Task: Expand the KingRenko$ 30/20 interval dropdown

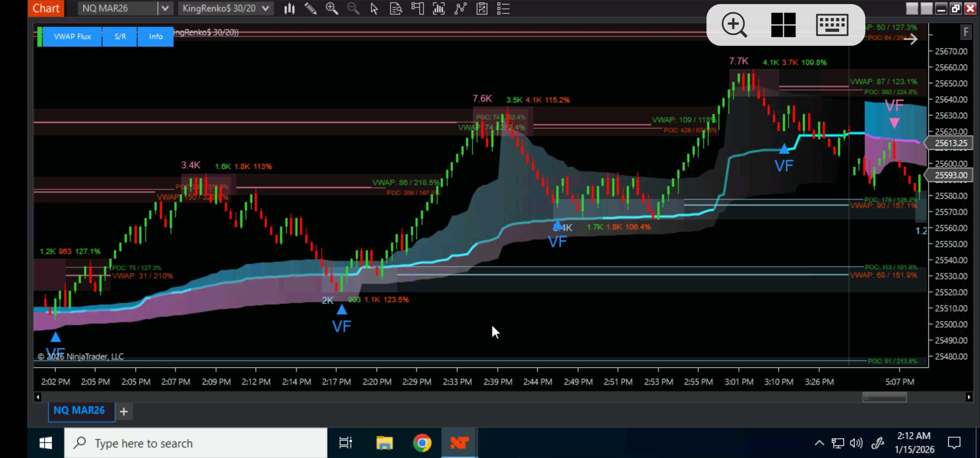Action: [266, 8]
